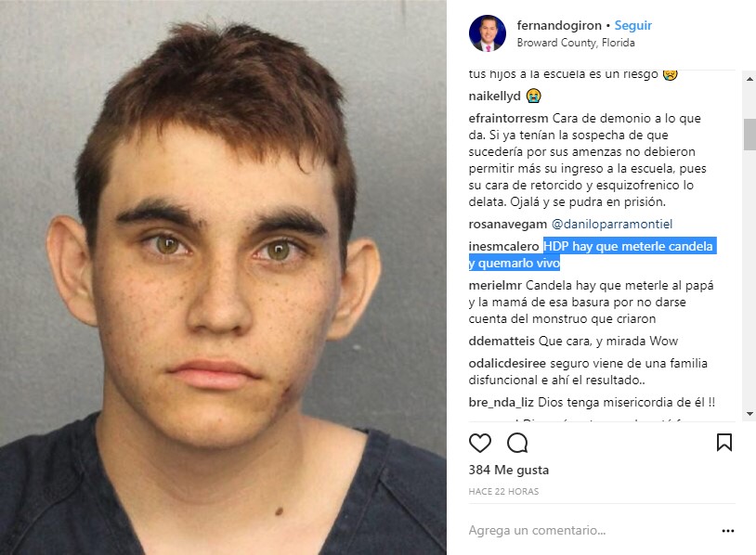Viewport: 756px width, 555px height.
Task: Click Seguir to follow account
Action: coord(633,25)
